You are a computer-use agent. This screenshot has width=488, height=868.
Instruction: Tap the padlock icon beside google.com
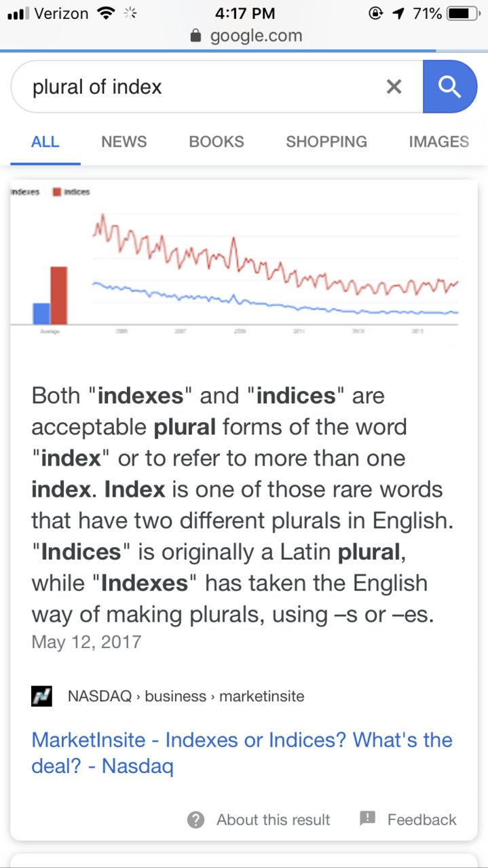(197, 36)
